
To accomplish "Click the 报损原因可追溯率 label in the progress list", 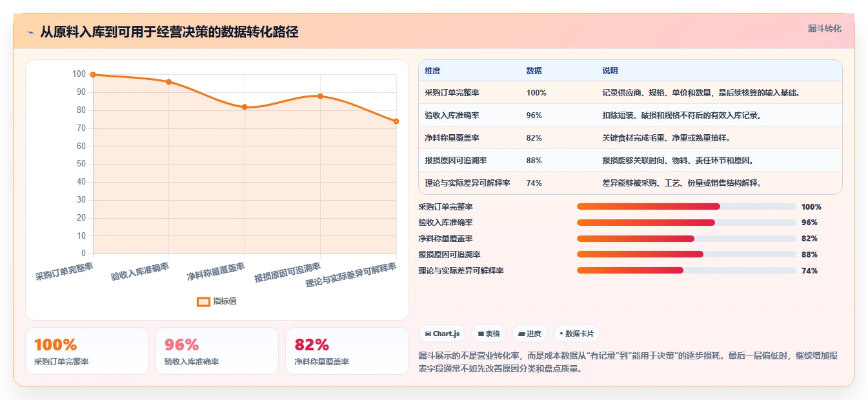I will (449, 255).
